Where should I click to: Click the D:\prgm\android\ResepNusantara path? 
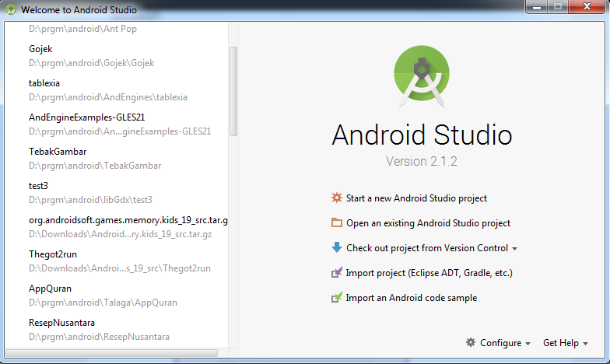(100, 337)
